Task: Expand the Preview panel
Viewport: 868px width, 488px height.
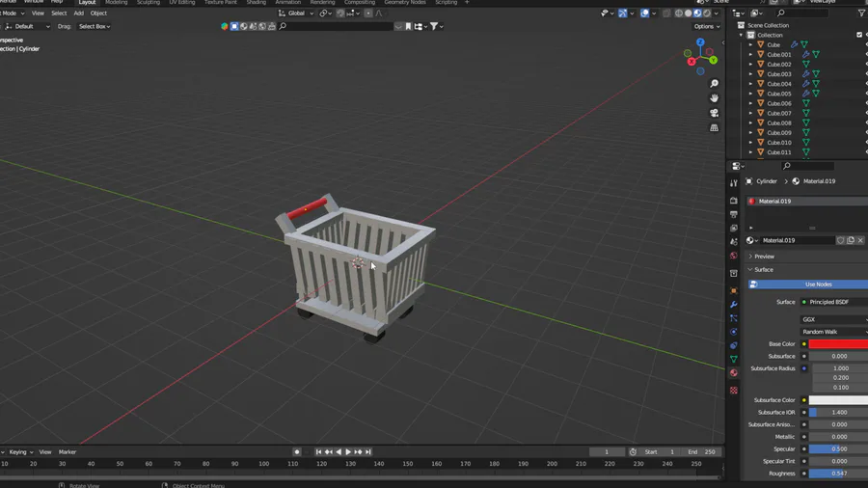Action: click(764, 257)
